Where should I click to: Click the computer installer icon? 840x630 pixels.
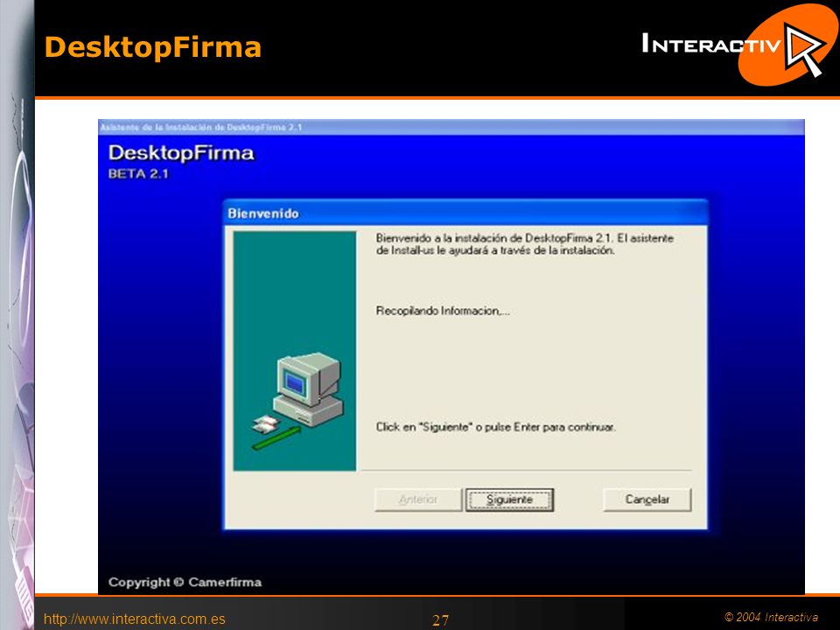pos(297,401)
